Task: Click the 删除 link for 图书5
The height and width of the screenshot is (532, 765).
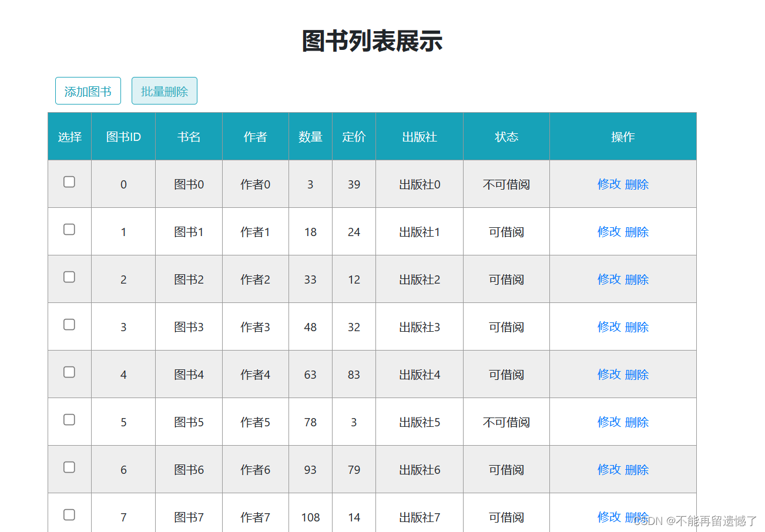Action: point(637,422)
